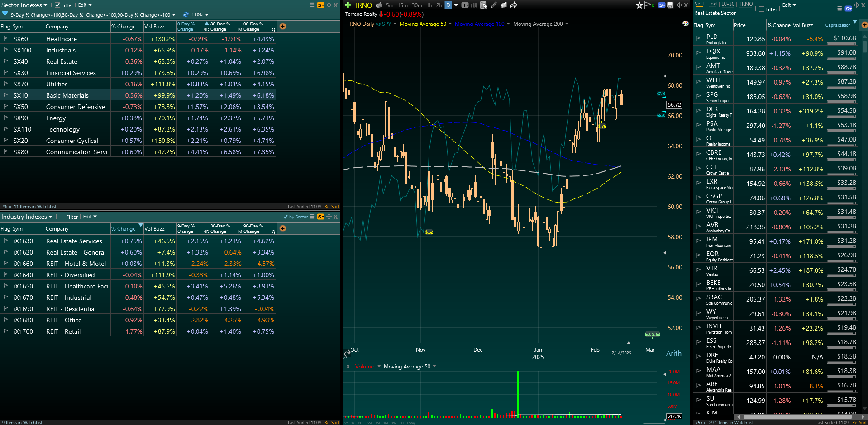Click Re-Sort in Sector Indexes footer
The width and height of the screenshot is (868, 425).
point(332,207)
